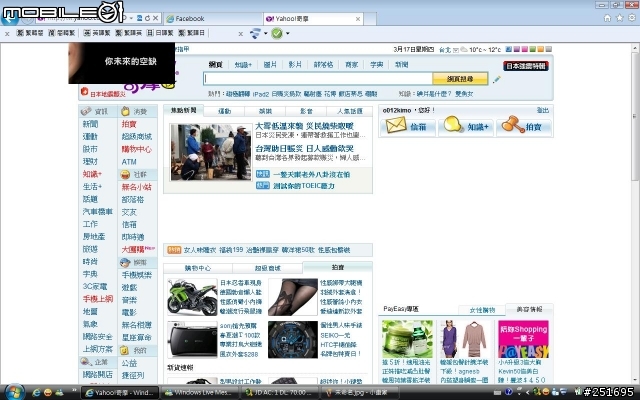Click the cloud weather icon
The image size is (640, 400).
pyautogui.click(x=464, y=50)
